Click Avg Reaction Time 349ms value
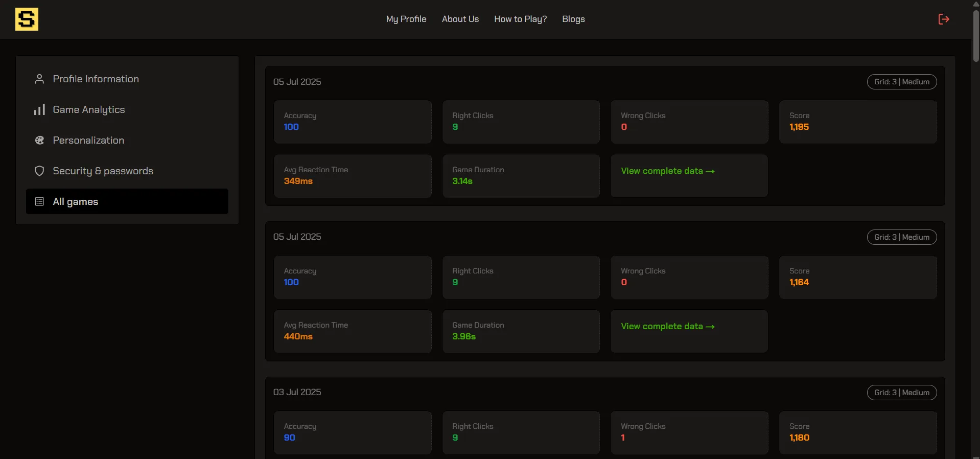980x459 pixels. pyautogui.click(x=298, y=181)
